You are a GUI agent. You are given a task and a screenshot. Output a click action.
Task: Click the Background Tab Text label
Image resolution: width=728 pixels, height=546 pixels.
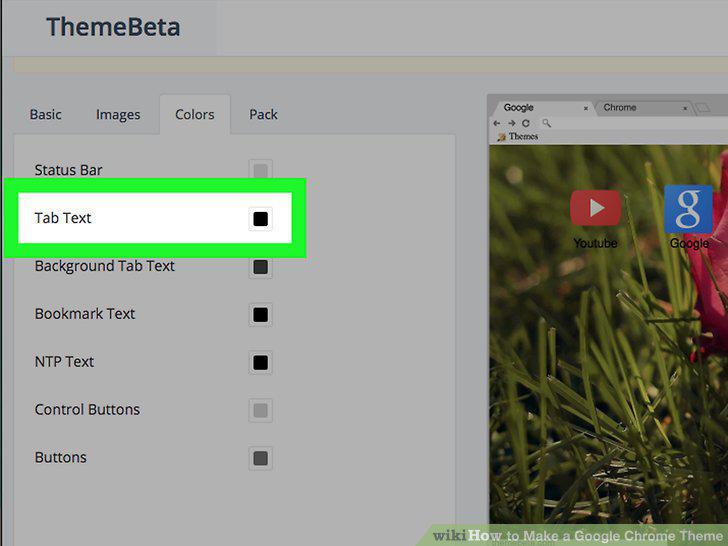(x=104, y=266)
